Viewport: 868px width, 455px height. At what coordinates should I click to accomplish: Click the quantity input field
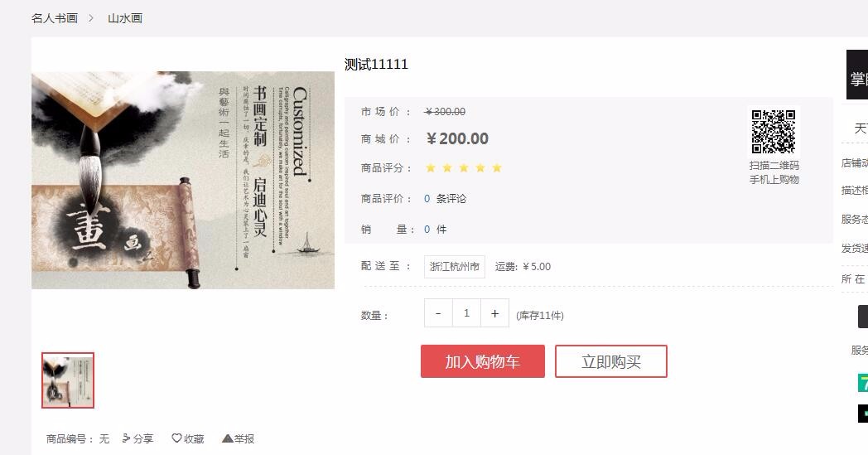pyautogui.click(x=466, y=313)
